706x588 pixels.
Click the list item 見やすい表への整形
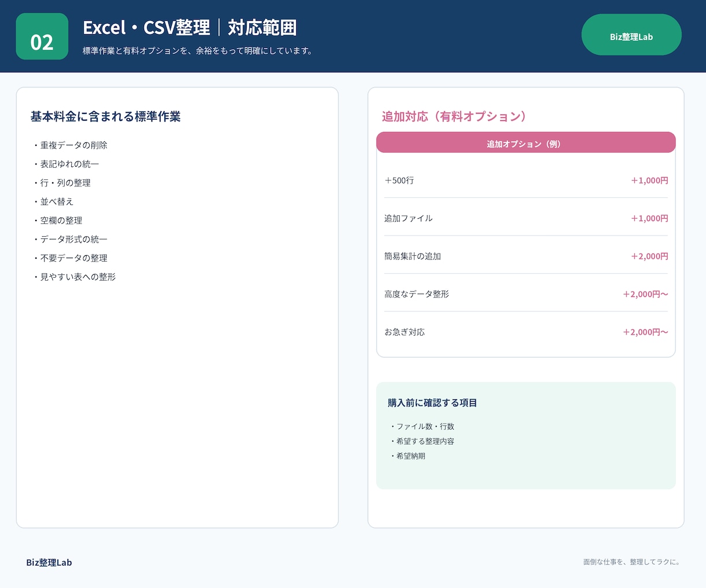74,277
